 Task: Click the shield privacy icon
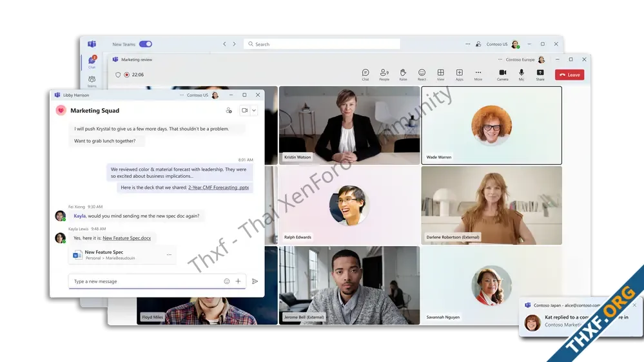[x=118, y=75]
